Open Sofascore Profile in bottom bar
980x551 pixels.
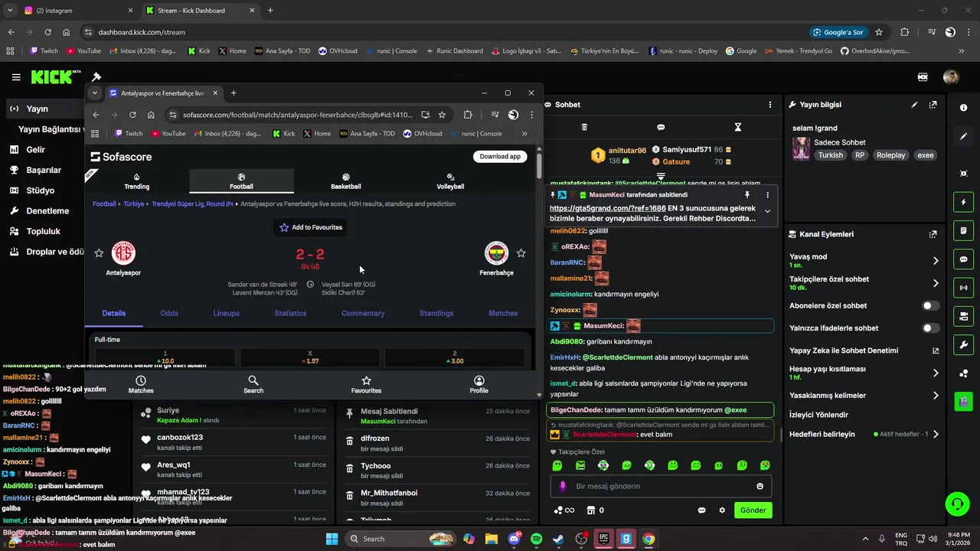tap(479, 385)
